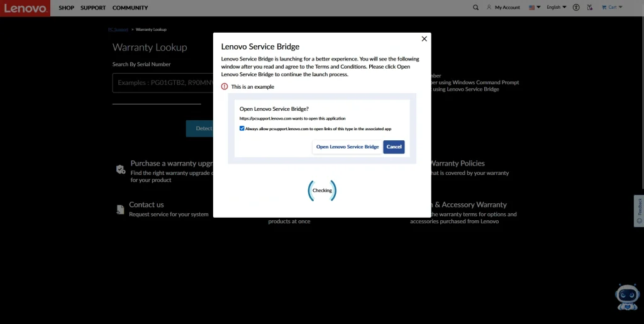Click the warranty upgrade shield icon
The height and width of the screenshot is (324, 644).
[x=120, y=169]
